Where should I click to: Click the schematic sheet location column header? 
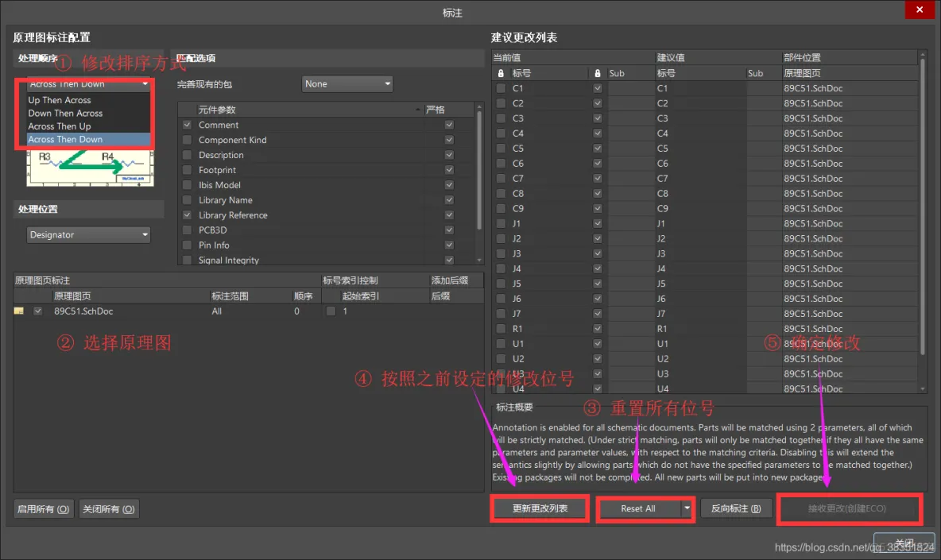pyautogui.click(x=849, y=73)
